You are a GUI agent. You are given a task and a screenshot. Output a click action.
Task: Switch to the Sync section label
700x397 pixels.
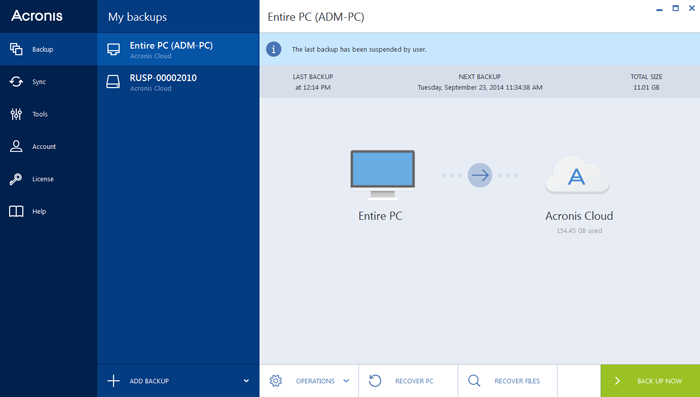[x=39, y=82]
